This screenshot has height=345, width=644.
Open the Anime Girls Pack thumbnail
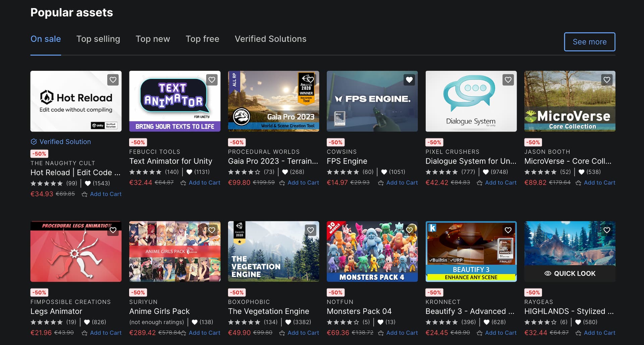(175, 251)
